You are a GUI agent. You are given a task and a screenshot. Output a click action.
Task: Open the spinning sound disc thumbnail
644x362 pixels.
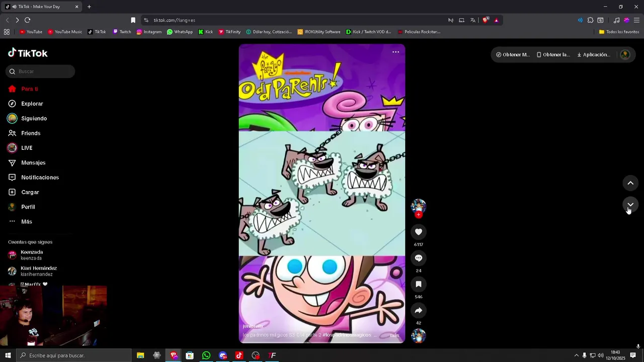(418, 336)
